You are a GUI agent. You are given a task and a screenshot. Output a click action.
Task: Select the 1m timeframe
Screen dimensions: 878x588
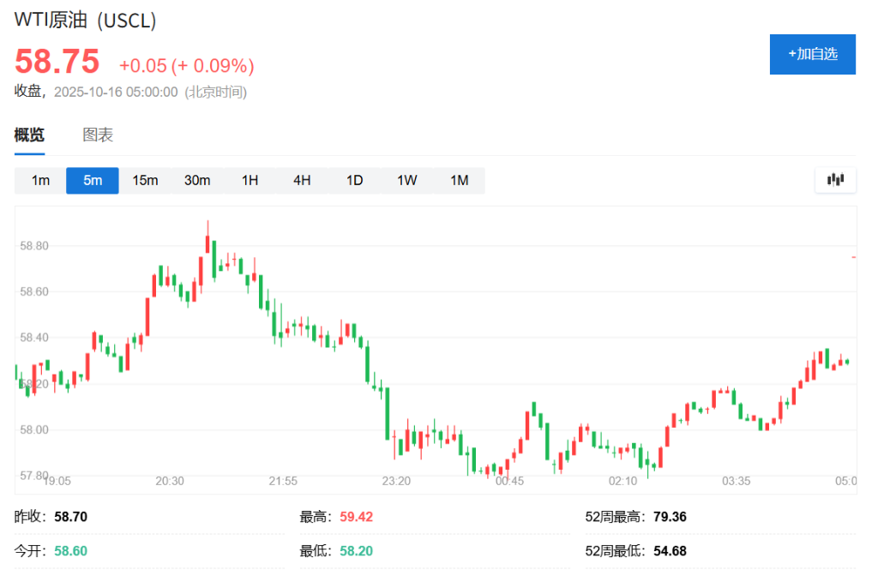tap(40, 181)
